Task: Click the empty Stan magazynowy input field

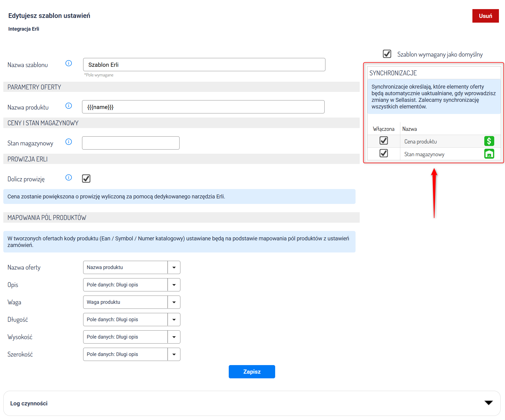Action: pyautogui.click(x=131, y=143)
